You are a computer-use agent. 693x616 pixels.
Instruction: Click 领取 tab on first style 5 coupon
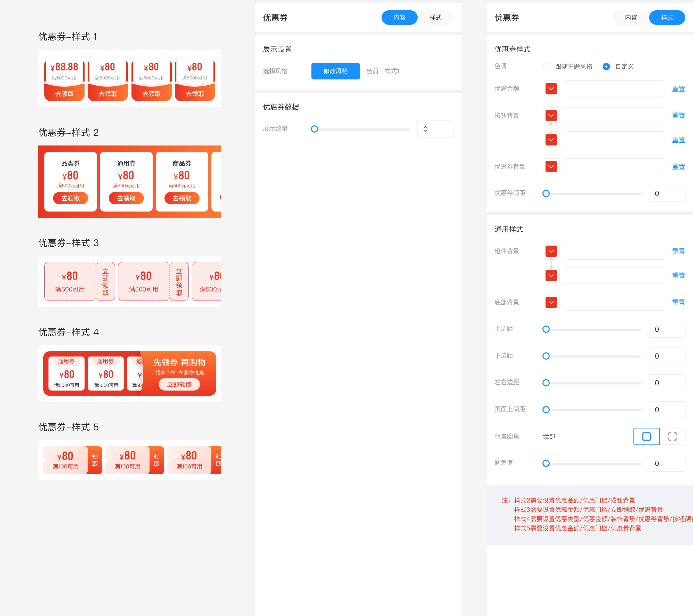95,460
